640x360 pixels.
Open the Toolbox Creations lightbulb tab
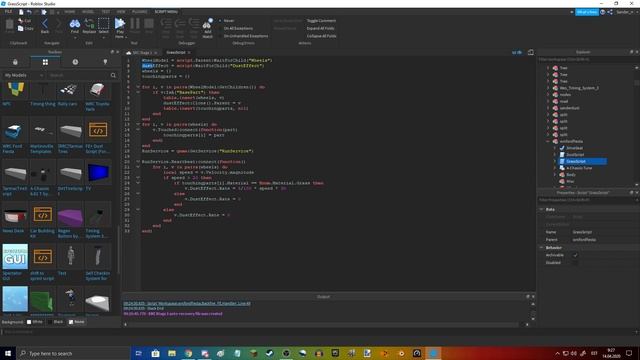[105, 62]
